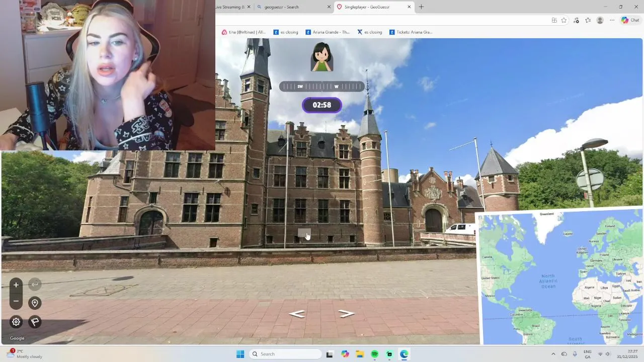This screenshot has height=362, width=644.
Task: Open the tina (@irltinax) bookmark
Action: [x=244, y=32]
